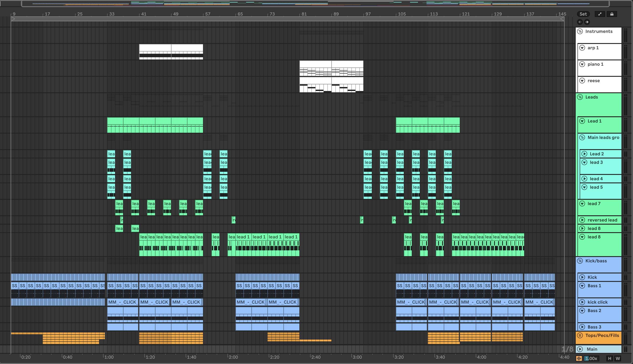This screenshot has width=633, height=364.
Task: Fold the Bass 1 track
Action: [582, 286]
